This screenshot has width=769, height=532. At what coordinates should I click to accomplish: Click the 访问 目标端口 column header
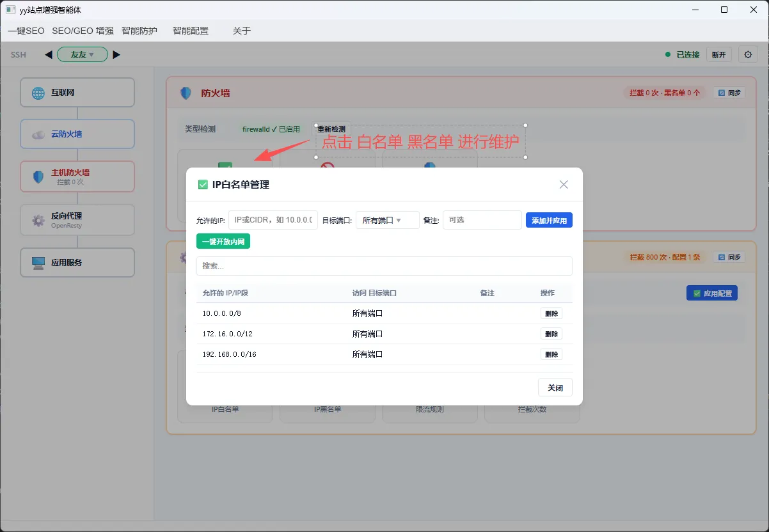(x=374, y=293)
